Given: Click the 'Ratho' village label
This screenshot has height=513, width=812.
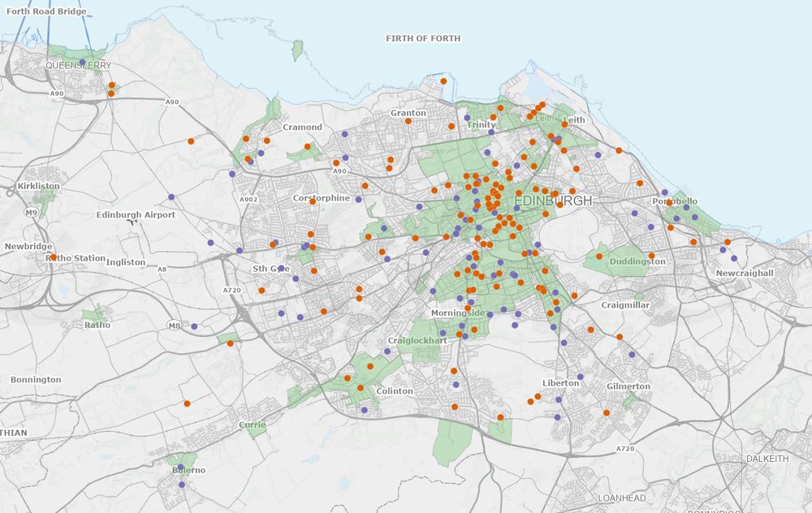Looking at the screenshot, I should coord(97,325).
